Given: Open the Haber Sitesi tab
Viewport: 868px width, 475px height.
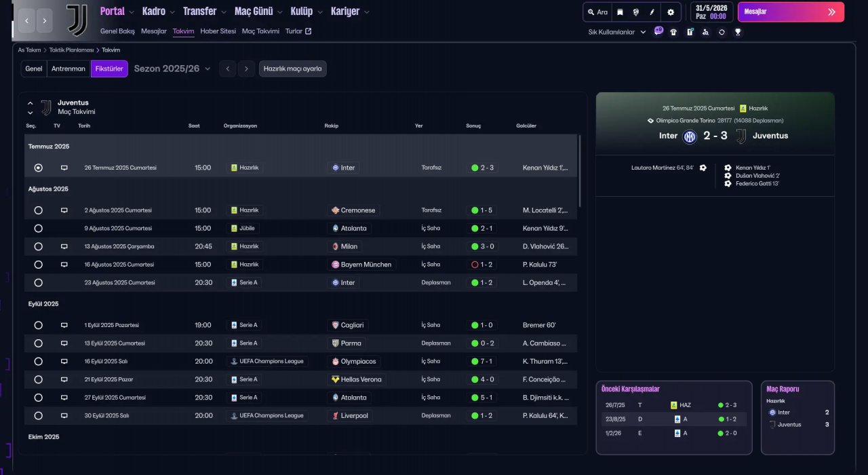Looking at the screenshot, I should tap(218, 31).
